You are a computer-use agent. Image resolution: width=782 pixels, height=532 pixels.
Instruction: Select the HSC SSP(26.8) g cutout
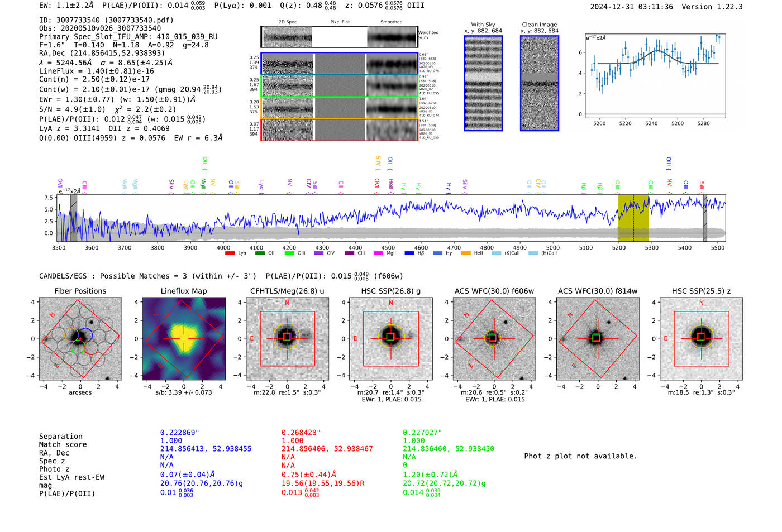[391, 338]
